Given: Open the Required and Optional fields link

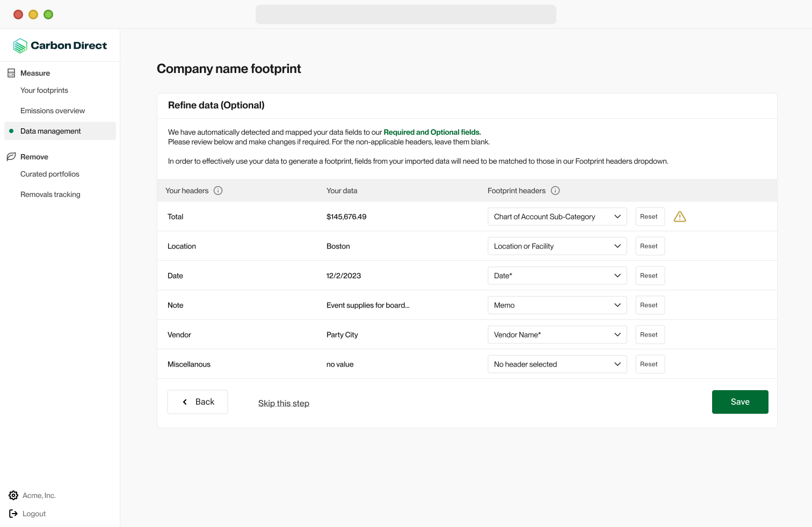Looking at the screenshot, I should (x=432, y=132).
